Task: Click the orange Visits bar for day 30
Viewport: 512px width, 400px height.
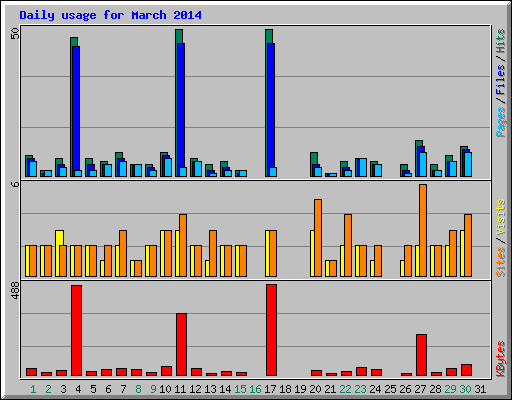Action: (468, 245)
